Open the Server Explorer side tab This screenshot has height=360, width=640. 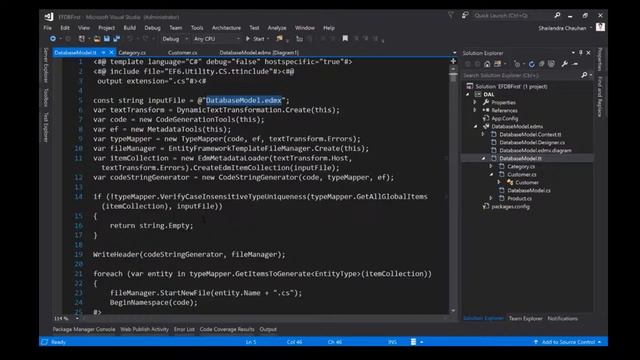click(46, 65)
